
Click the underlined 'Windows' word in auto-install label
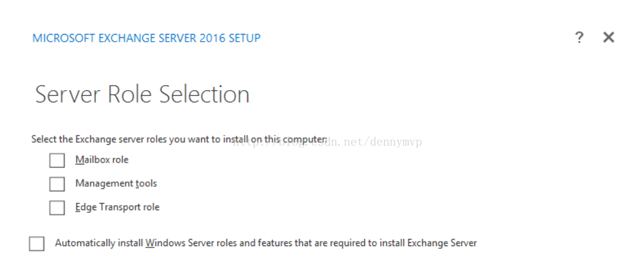[x=165, y=243]
